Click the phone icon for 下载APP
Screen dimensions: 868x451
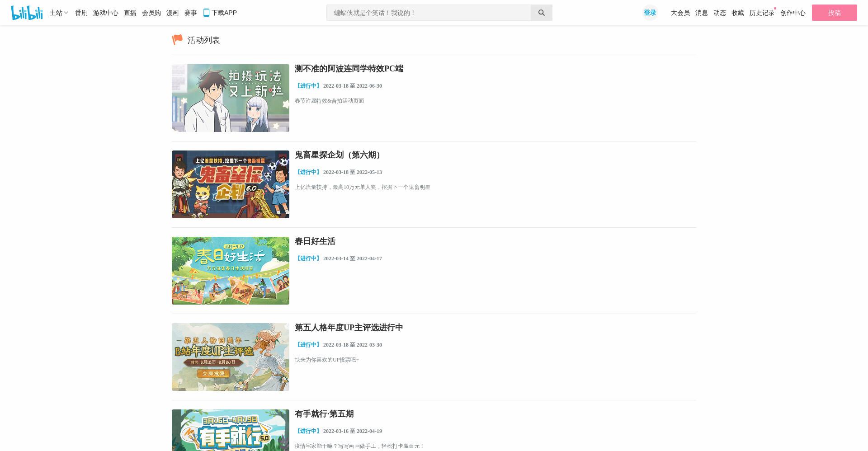tap(206, 13)
